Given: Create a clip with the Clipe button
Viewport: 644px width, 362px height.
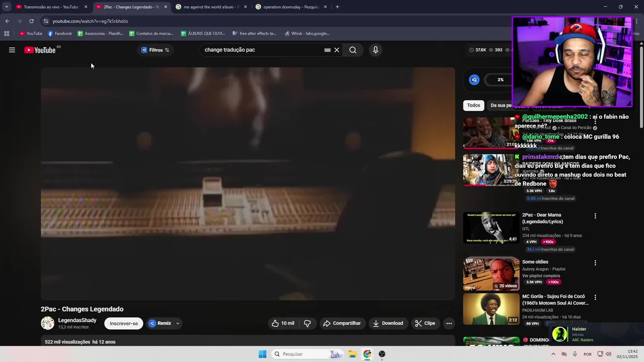Looking at the screenshot, I should (x=425, y=323).
